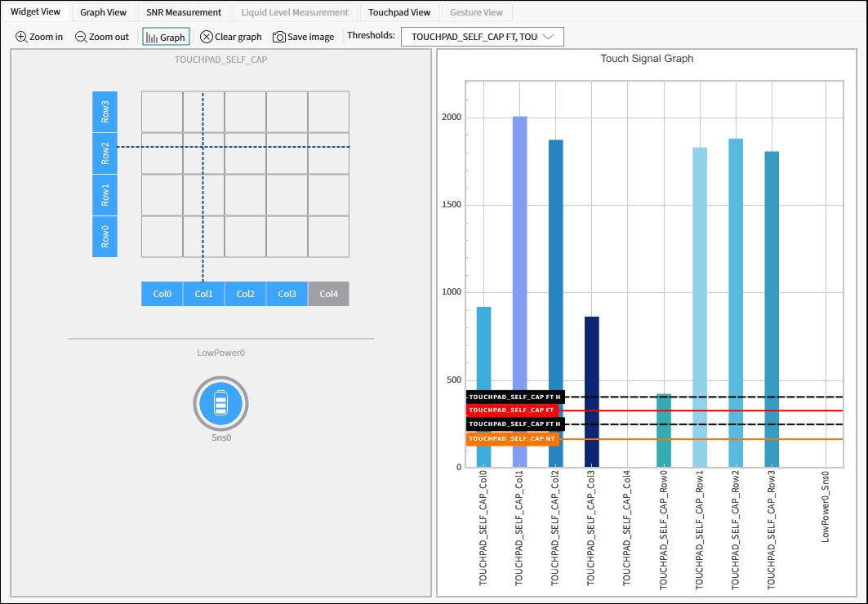Select the Row0 sensor button
868x604 pixels.
coord(105,237)
